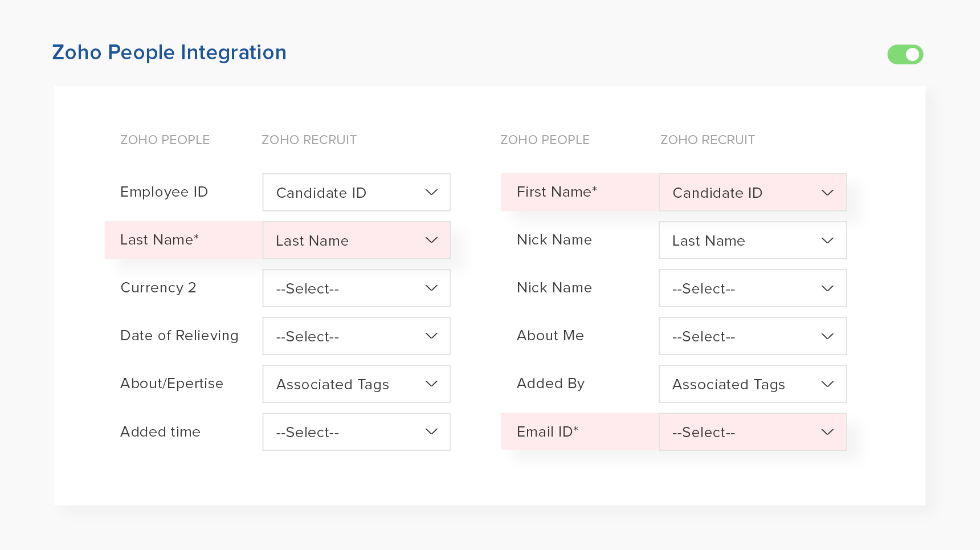Click the Added By field label
The height and width of the screenshot is (550, 980).
click(550, 384)
